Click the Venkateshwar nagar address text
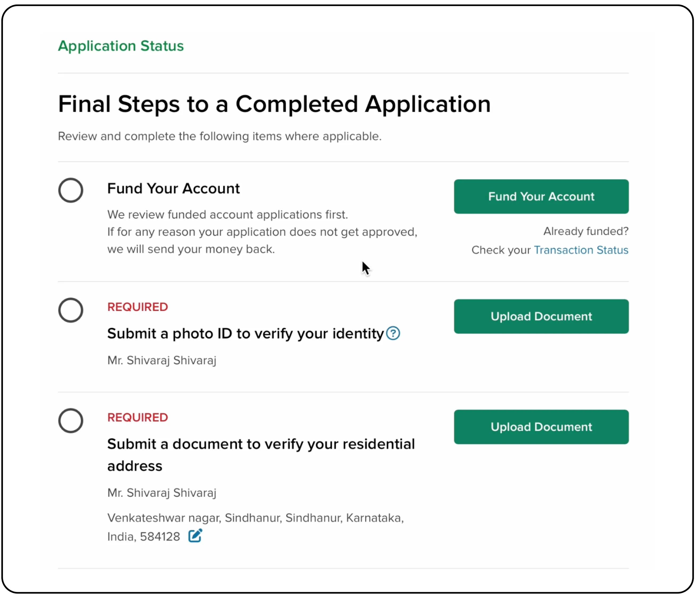Screen dimensions: 700x598 point(255,518)
